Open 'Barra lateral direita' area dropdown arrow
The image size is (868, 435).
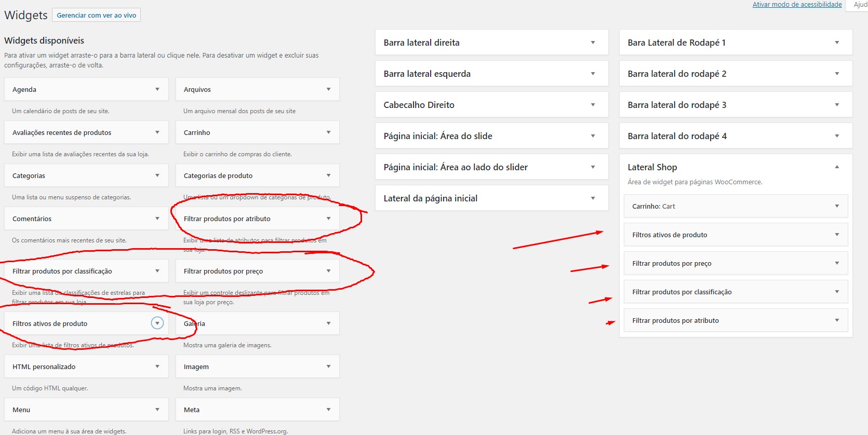pos(593,43)
